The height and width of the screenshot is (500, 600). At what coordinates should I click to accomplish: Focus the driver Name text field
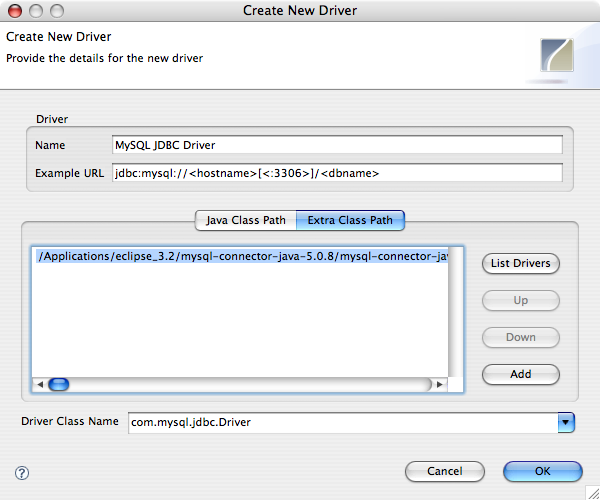point(338,145)
